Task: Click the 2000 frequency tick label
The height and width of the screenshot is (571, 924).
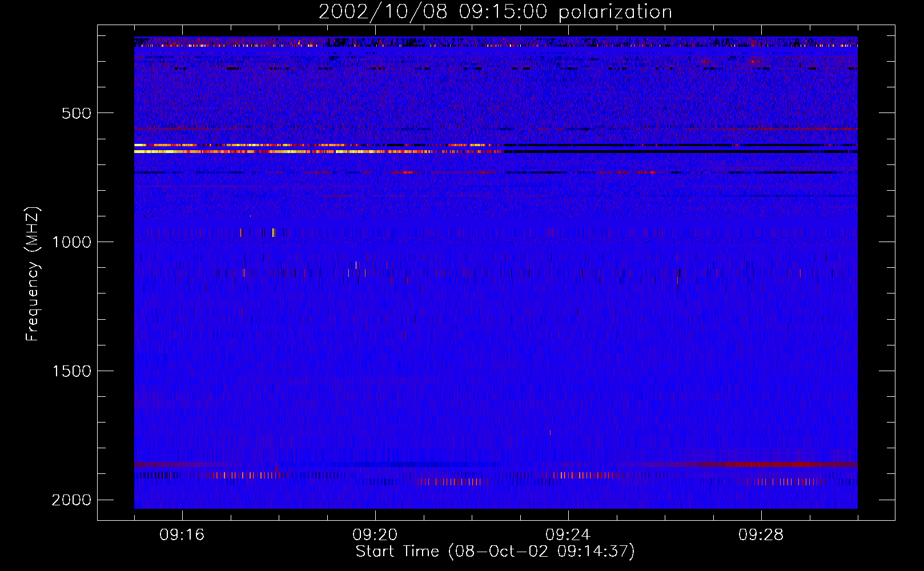Action: pyautogui.click(x=71, y=500)
